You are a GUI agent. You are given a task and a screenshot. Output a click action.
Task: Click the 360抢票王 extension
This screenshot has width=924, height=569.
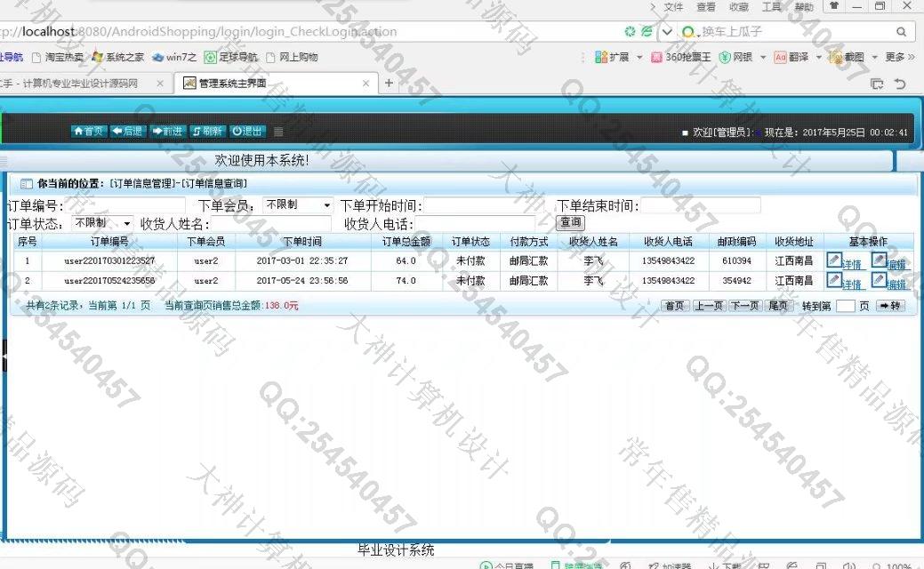click(680, 57)
